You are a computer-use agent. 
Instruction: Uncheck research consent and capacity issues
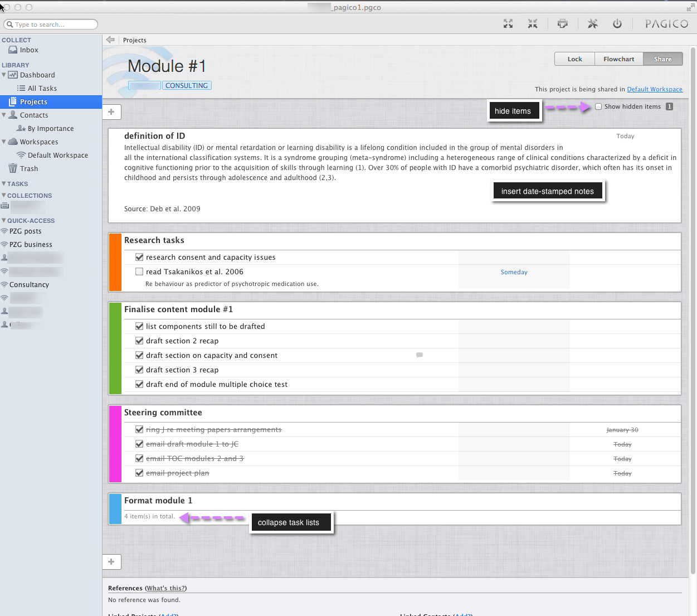[139, 258]
